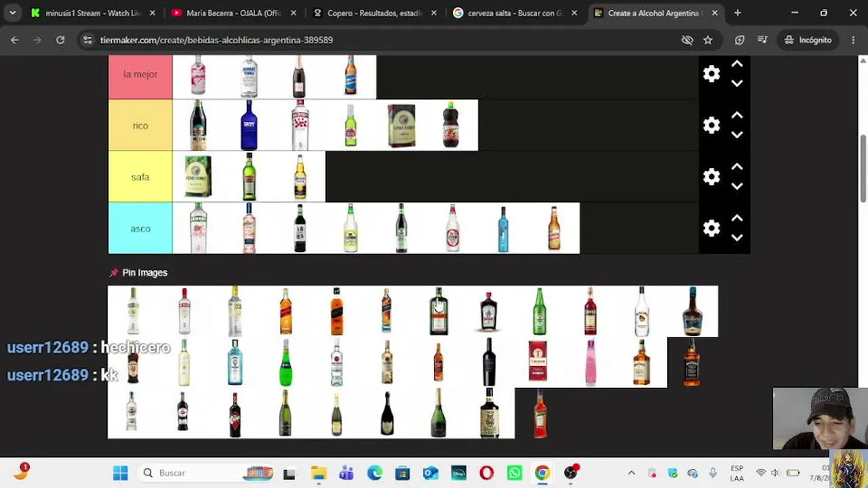This screenshot has height=488, width=868.
Task: Open settings gear for the "rico" tier
Action: pos(711,125)
